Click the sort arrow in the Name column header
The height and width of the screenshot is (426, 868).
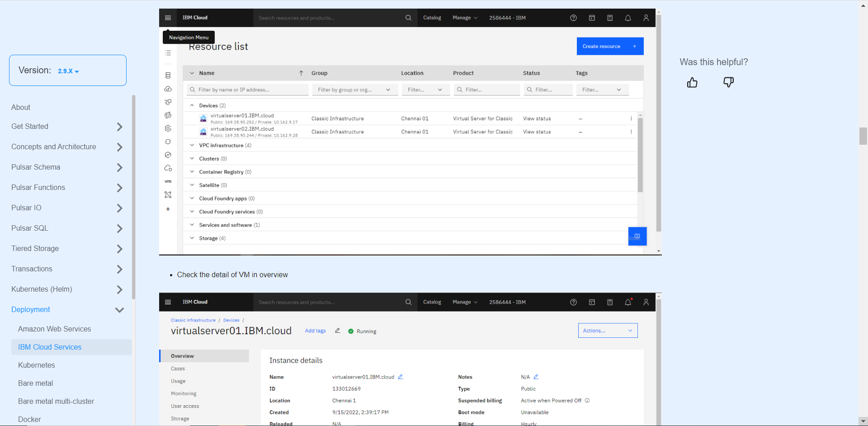(x=301, y=73)
